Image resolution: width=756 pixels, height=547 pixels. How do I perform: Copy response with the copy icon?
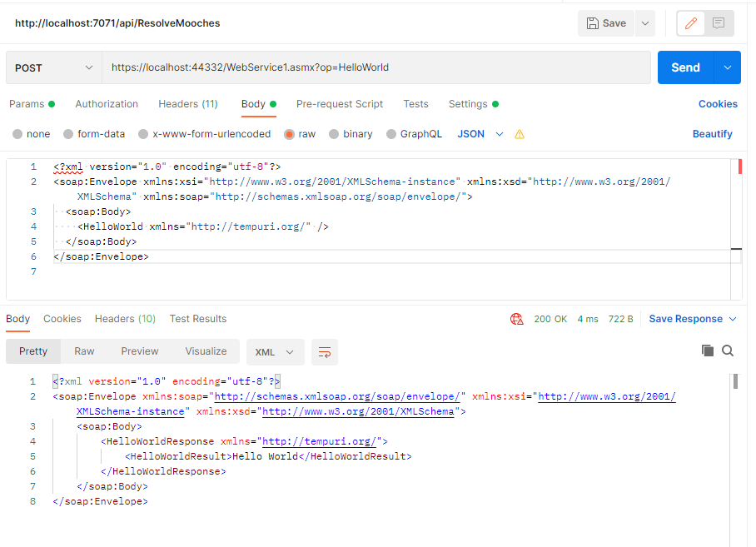point(708,351)
